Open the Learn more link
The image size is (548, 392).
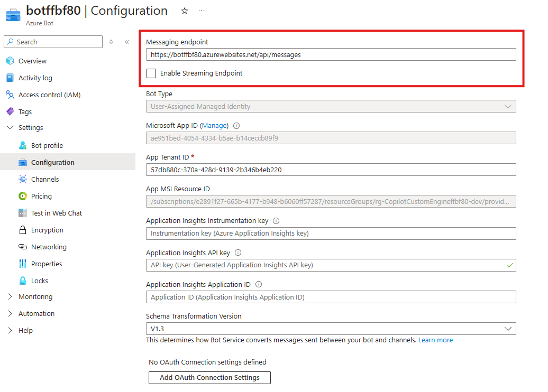435,340
